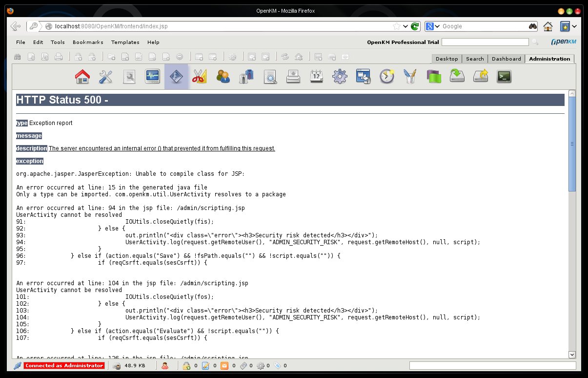Image resolution: width=588 pixels, height=378 pixels.
Task: Open the search engine selector dropdown
Action: [x=433, y=26]
